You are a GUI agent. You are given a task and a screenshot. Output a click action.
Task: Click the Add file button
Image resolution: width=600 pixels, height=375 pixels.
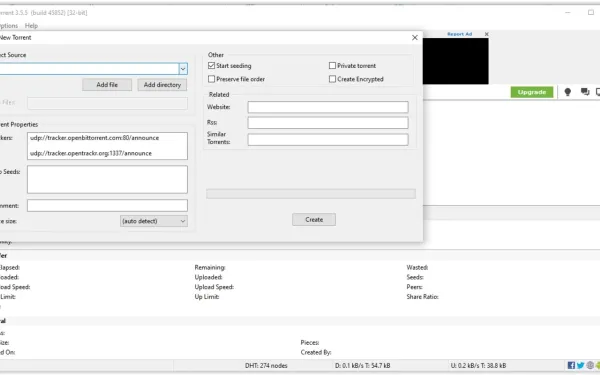[x=107, y=85]
